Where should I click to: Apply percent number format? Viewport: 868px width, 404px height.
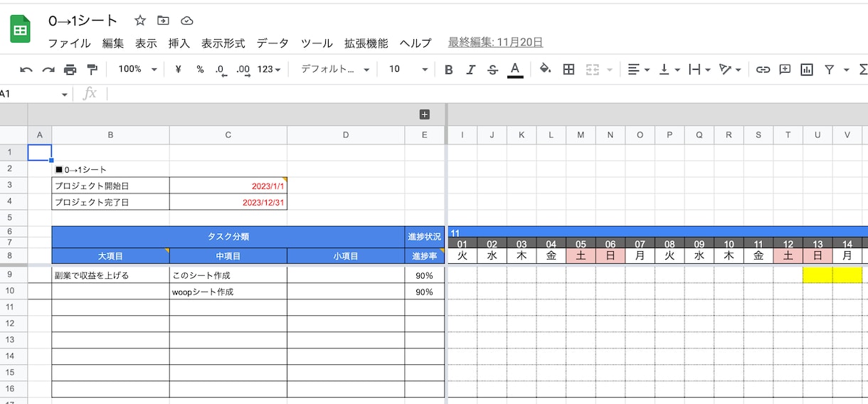tap(200, 69)
